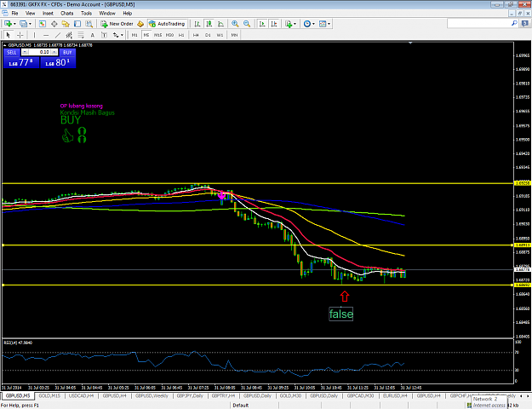
Task: Open the Indicators list icon
Action: coord(289,24)
